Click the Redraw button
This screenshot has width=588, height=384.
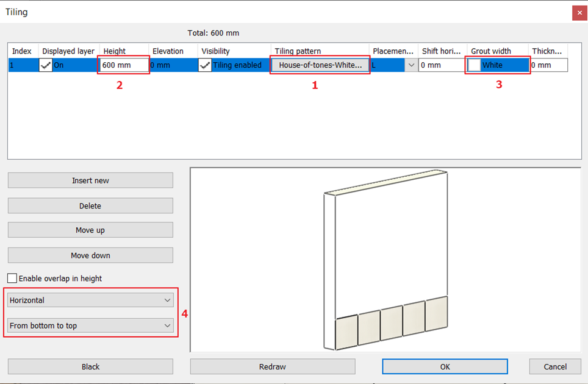coord(273,366)
